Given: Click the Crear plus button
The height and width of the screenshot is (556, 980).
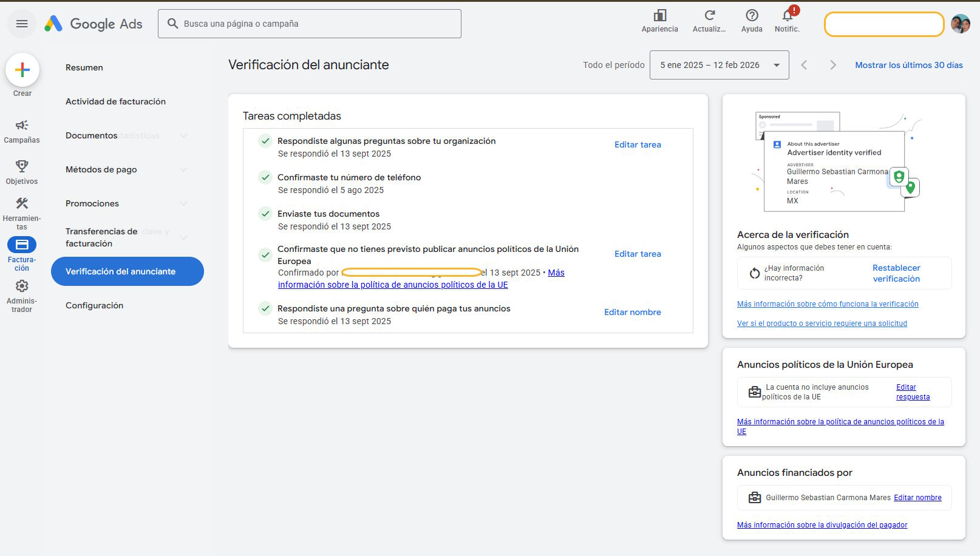Looking at the screenshot, I should (x=22, y=70).
